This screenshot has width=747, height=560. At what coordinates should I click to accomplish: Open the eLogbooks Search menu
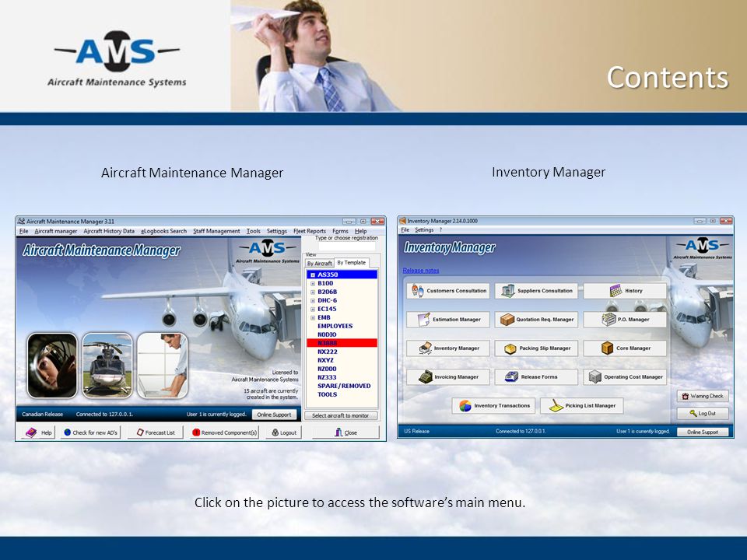(164, 231)
